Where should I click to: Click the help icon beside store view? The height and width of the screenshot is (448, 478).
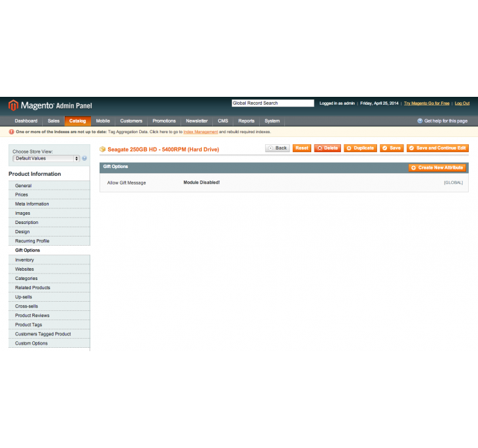coord(84,158)
